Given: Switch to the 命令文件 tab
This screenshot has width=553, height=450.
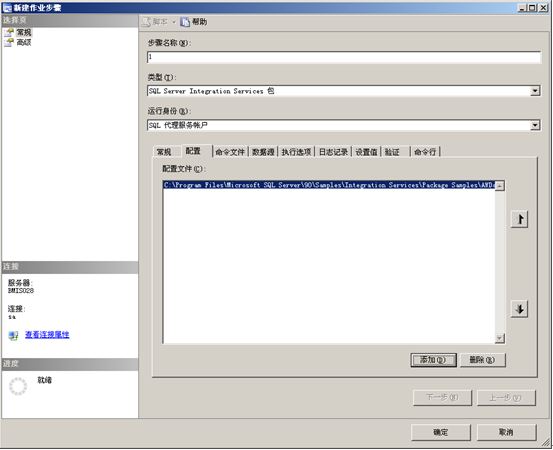Looking at the screenshot, I should (x=230, y=152).
